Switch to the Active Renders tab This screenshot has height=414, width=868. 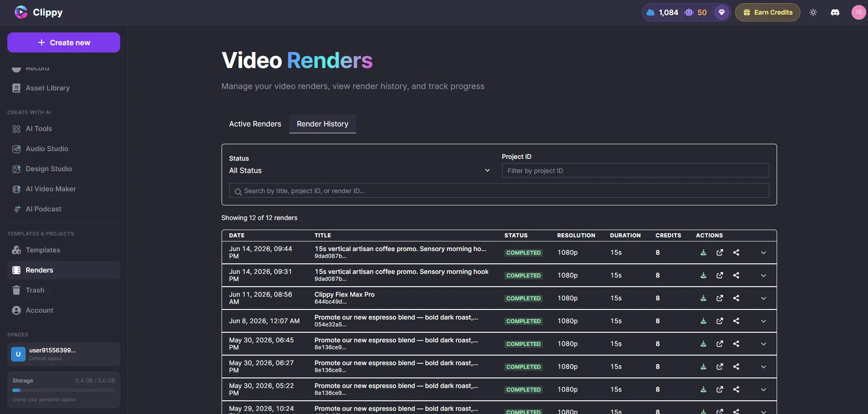[255, 124]
